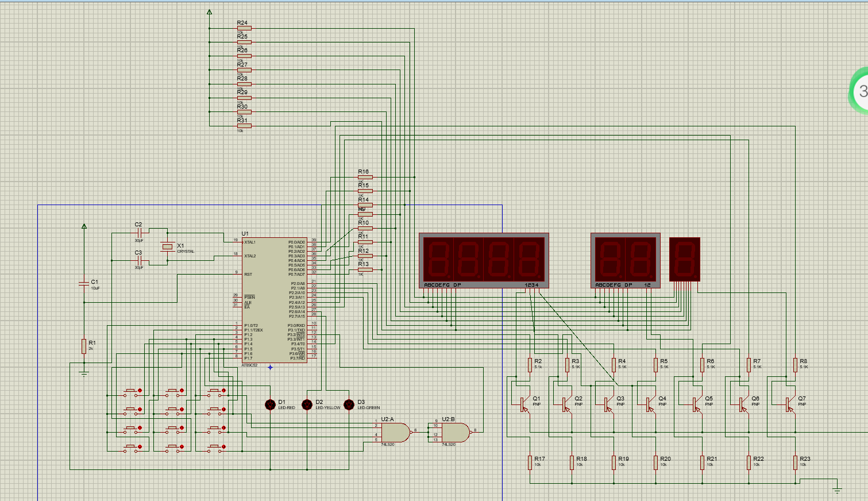Select the crystal oscillator X1

167,247
